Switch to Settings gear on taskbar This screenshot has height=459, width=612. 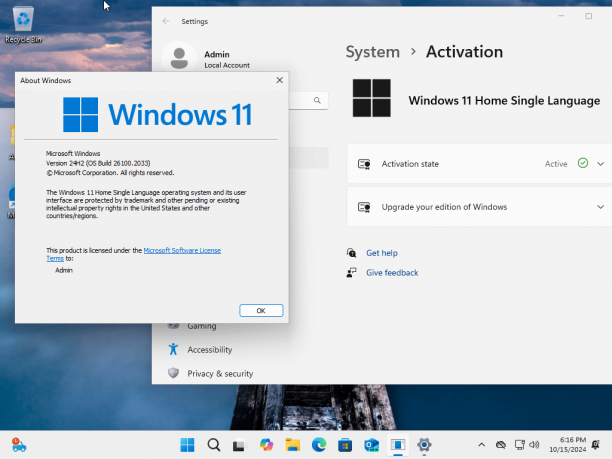click(x=424, y=445)
